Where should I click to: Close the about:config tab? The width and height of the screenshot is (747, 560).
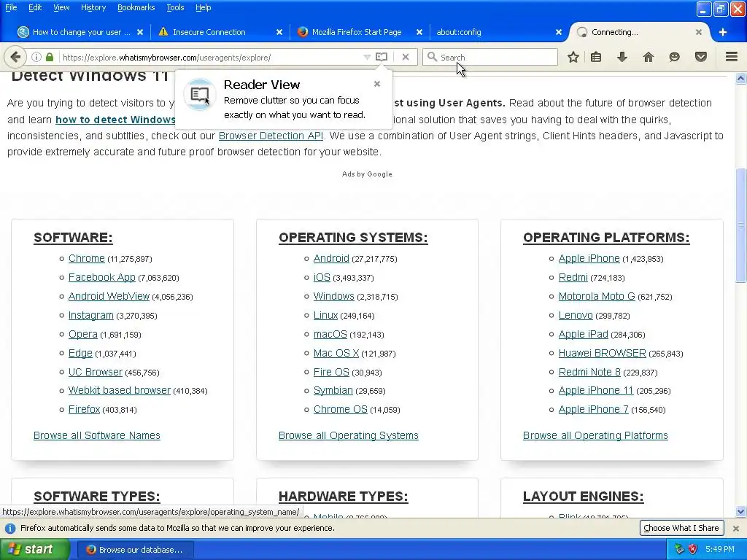coord(559,32)
